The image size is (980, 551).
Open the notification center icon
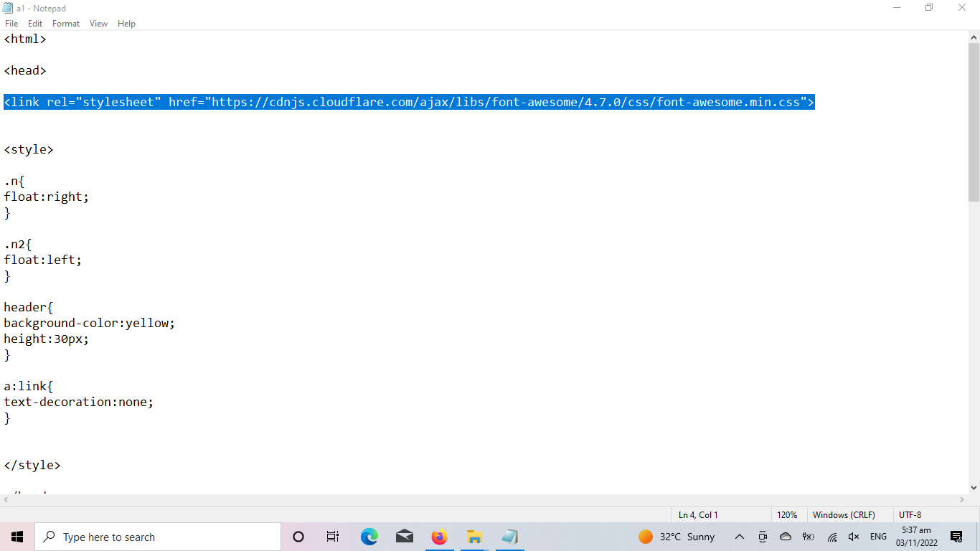tap(956, 537)
